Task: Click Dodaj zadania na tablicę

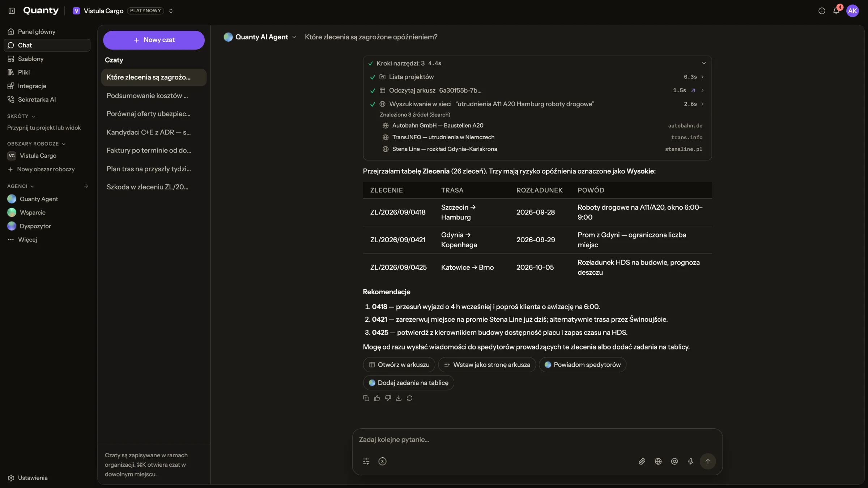Action: (408, 383)
